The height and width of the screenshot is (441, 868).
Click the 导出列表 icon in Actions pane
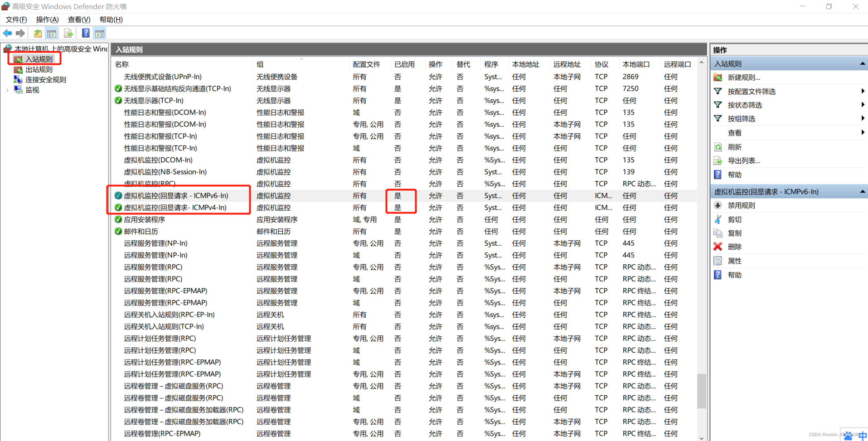(718, 160)
